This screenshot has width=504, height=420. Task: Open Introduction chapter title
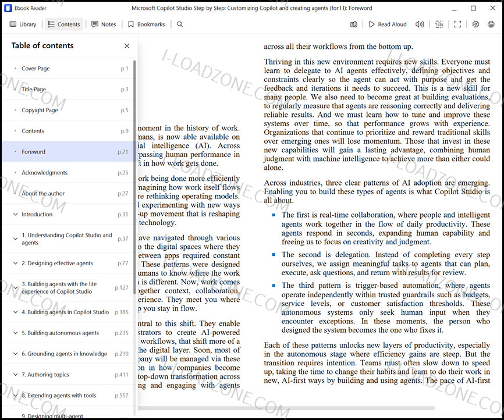coord(37,214)
